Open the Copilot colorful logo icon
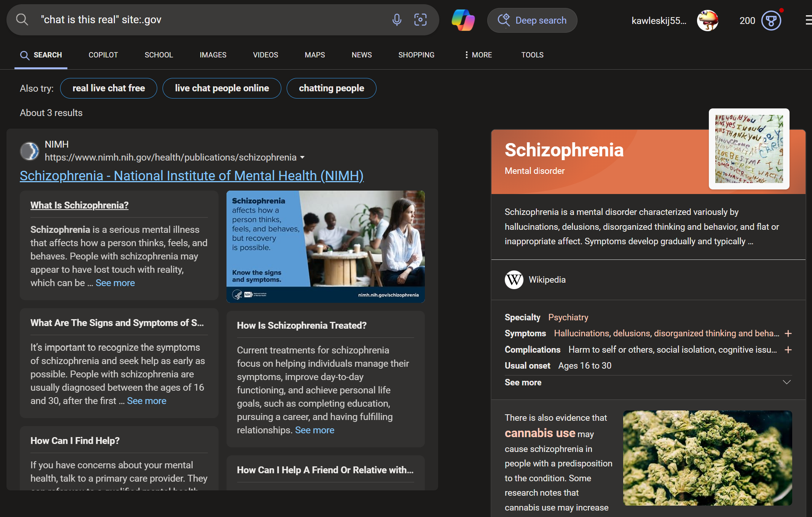The width and height of the screenshot is (812, 517). (463, 20)
